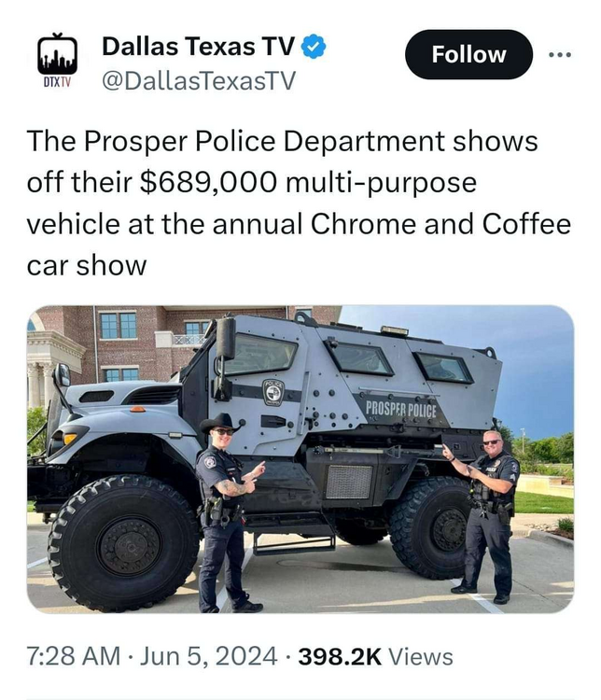Click the PROSPER POLICE lettering on the vehicle
The height and width of the screenshot is (700, 601).
coord(401,410)
